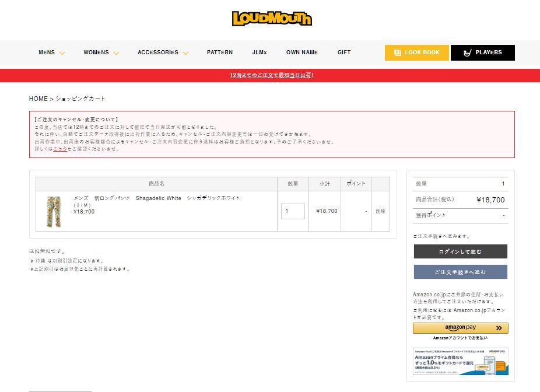Expand the WOMENS menu chevron
Viewport: 540px width, 392px height.
[116, 53]
